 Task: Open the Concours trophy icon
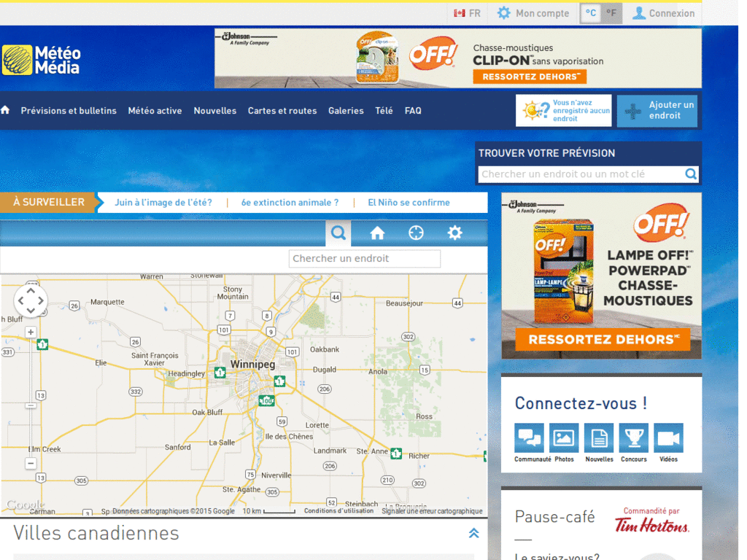[x=634, y=437]
